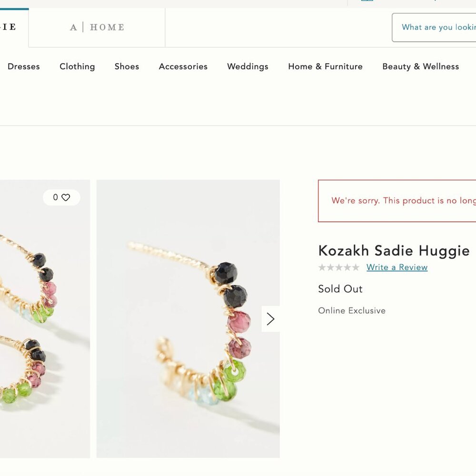
Task: Click the Write a Review link
Action: point(397,268)
